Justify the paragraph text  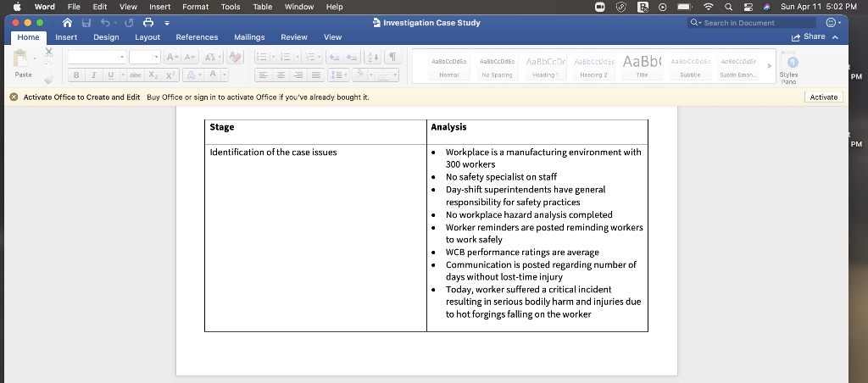[315, 75]
